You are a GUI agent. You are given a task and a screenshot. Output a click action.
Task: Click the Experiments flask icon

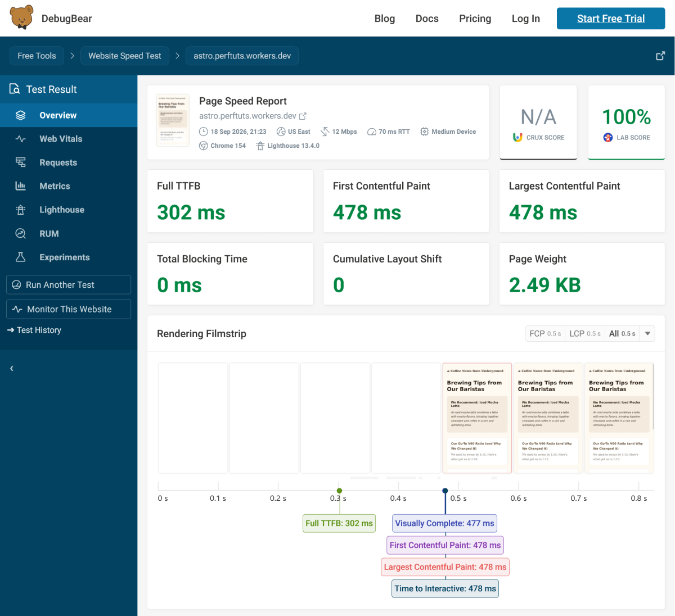pos(21,257)
